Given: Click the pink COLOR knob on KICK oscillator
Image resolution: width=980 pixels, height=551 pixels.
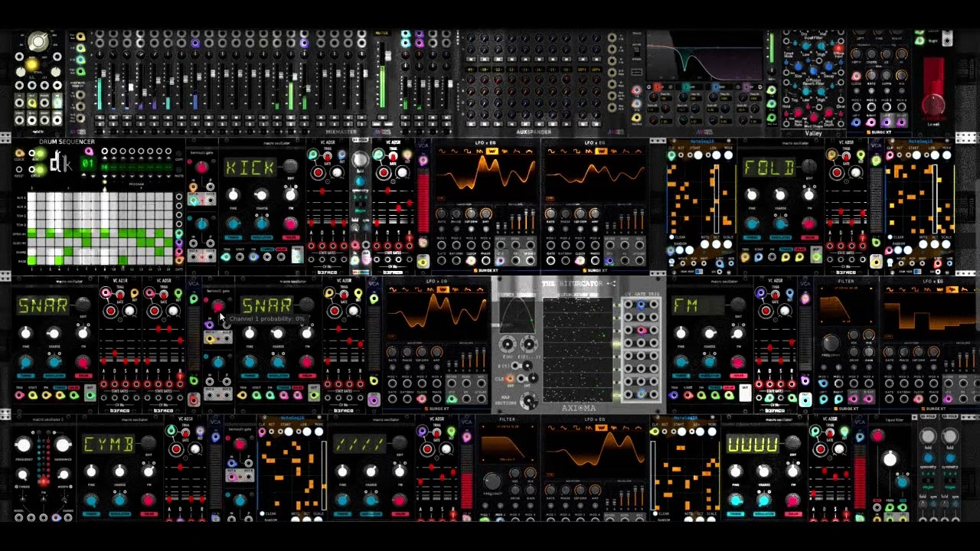Looking at the screenshot, I should (290, 223).
